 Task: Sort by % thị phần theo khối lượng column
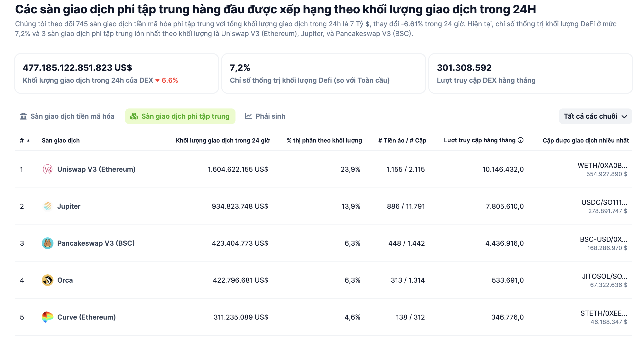pyautogui.click(x=325, y=140)
